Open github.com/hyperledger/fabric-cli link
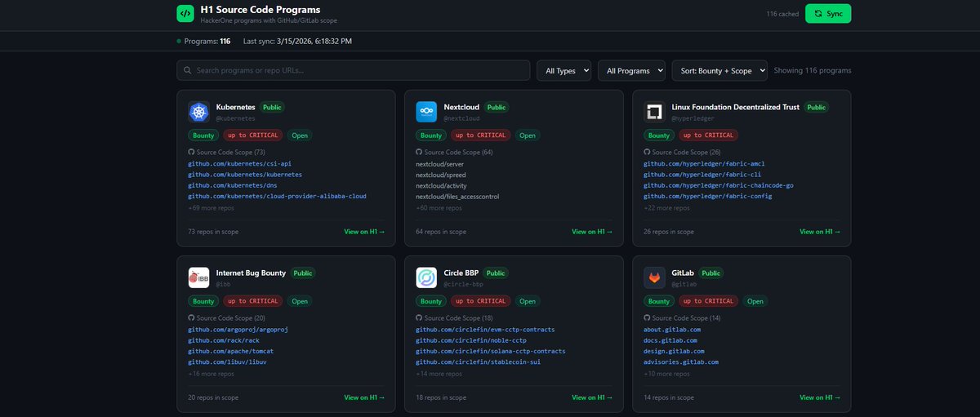 [x=702, y=175]
